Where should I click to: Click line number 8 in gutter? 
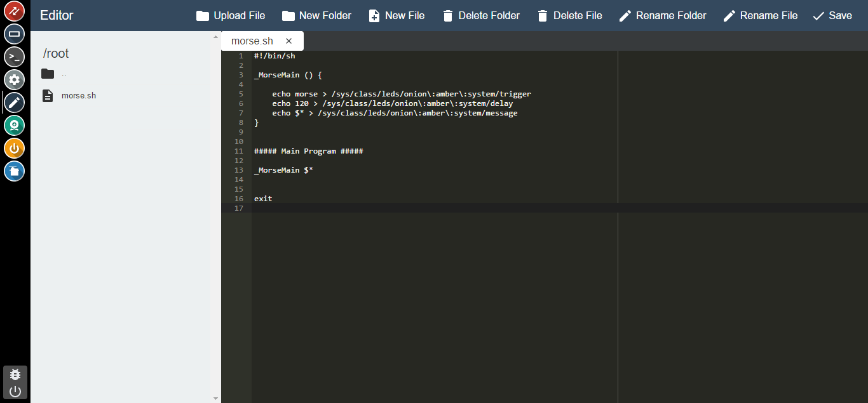click(x=241, y=122)
